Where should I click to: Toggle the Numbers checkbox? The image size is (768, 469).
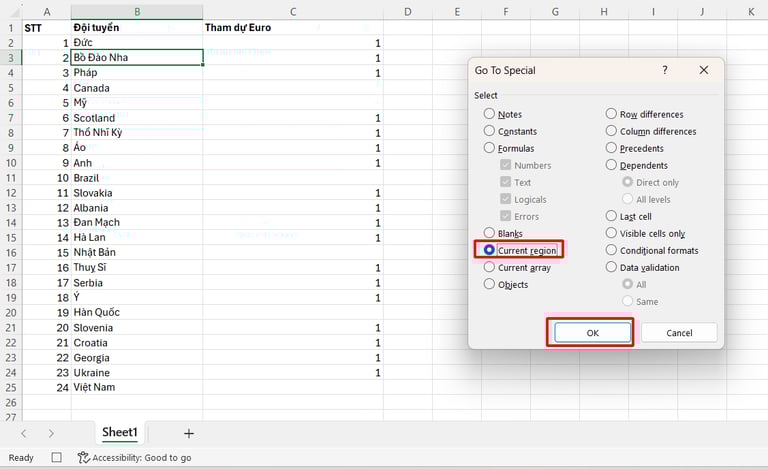click(505, 165)
